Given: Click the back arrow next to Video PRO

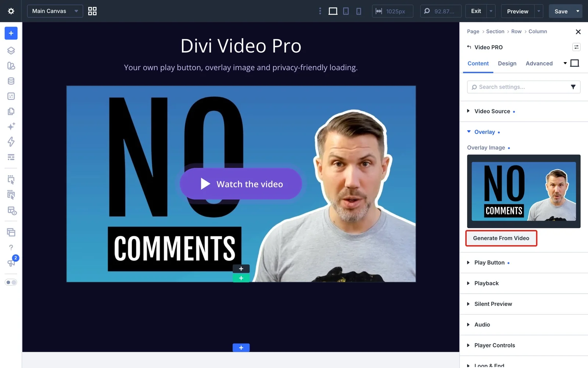Looking at the screenshot, I should [469, 47].
